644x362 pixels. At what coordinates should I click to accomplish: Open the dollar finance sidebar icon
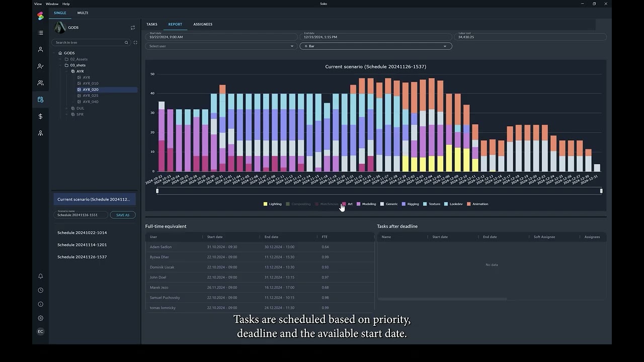[x=40, y=116]
